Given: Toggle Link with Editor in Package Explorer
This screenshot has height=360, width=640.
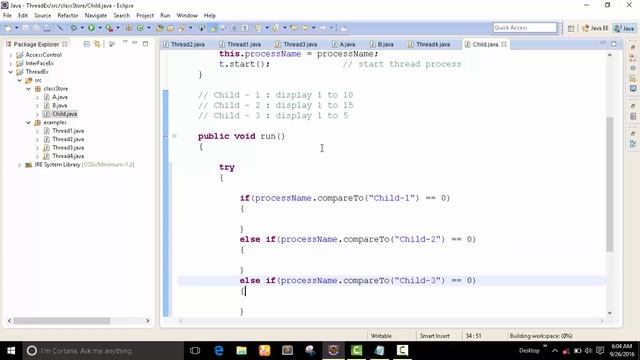Looking at the screenshot, I should [97, 44].
